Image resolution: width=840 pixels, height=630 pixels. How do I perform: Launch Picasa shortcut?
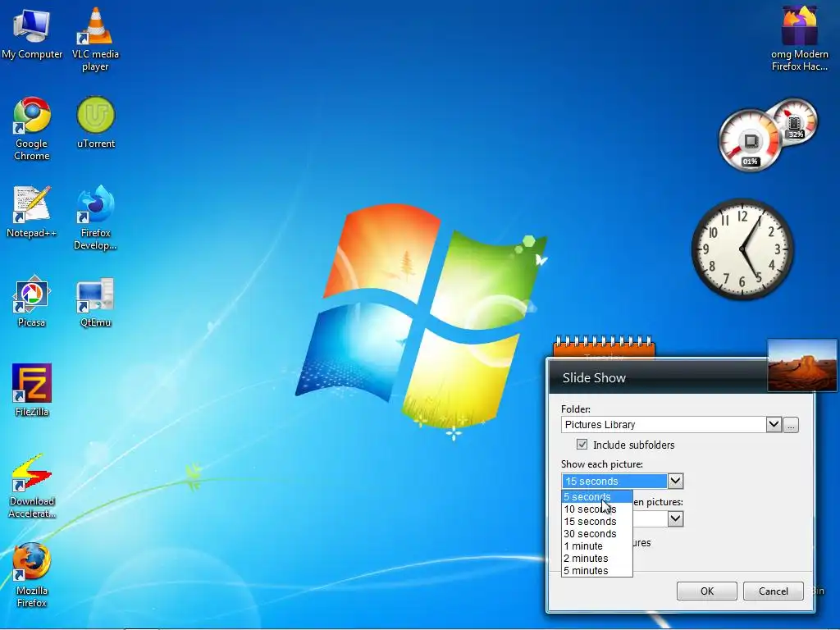tap(32, 301)
